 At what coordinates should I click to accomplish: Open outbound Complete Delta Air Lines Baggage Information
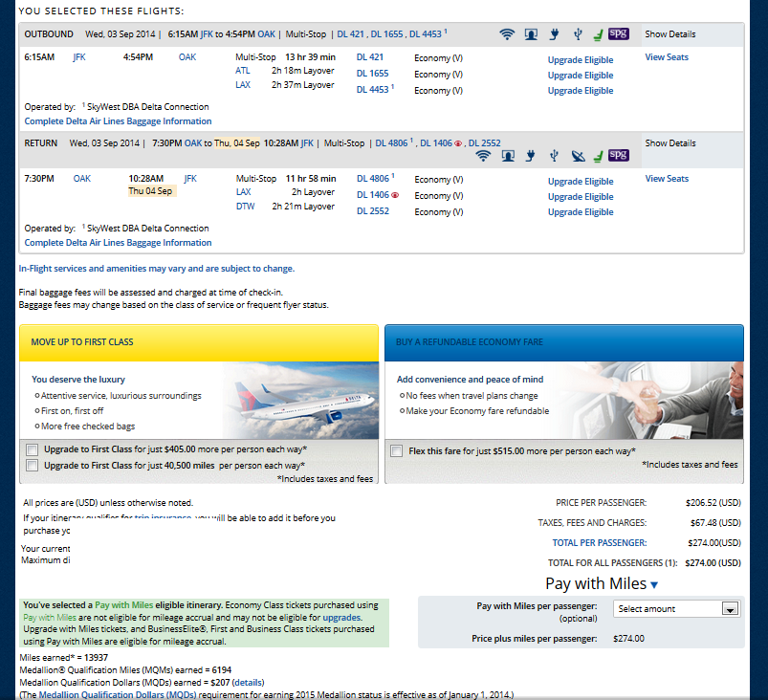pos(119,121)
